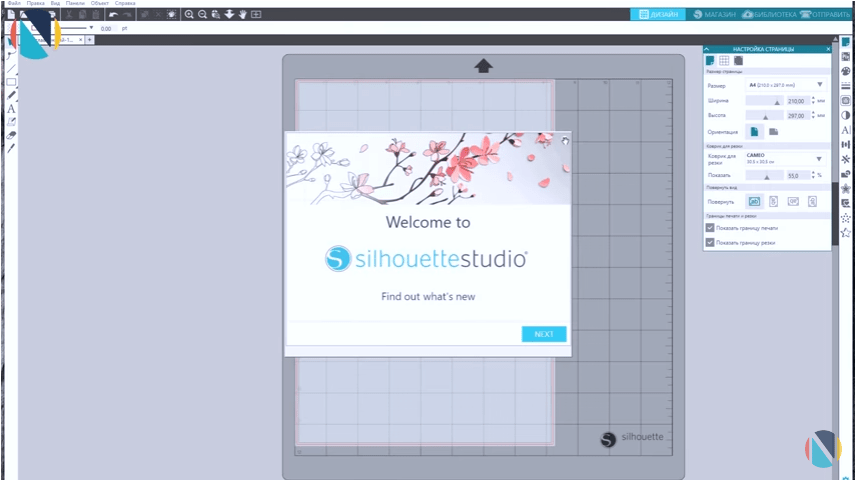Open the Line Style panel icon
The image size is (855, 480).
pos(846,86)
